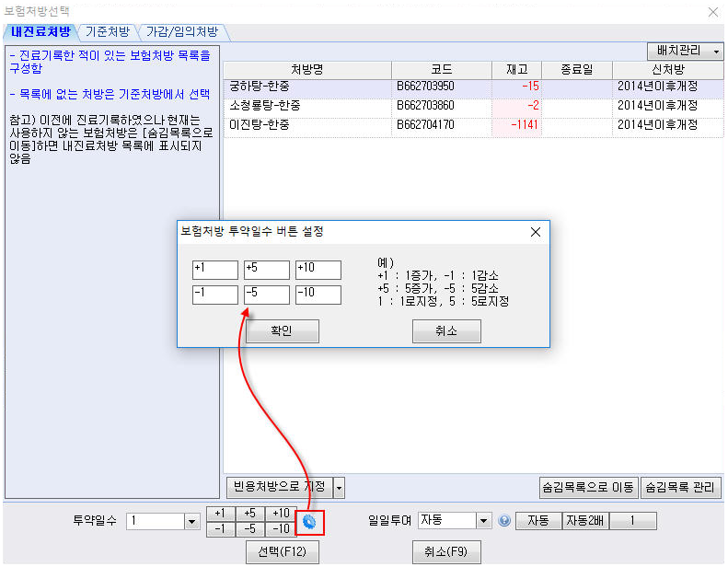The image size is (728, 567).
Task: Switch to the 기준처방 tab
Action: coord(108,32)
